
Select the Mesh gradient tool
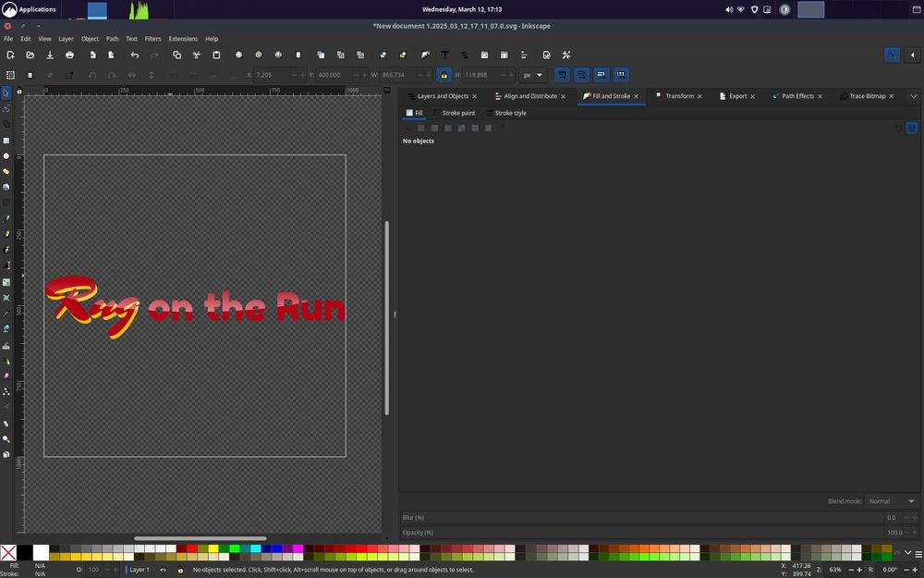tap(6, 297)
